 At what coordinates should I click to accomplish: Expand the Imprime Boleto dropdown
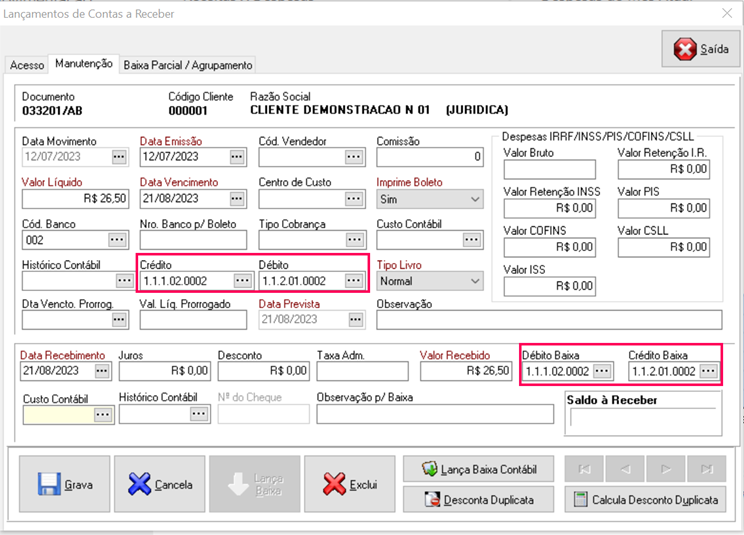474,199
